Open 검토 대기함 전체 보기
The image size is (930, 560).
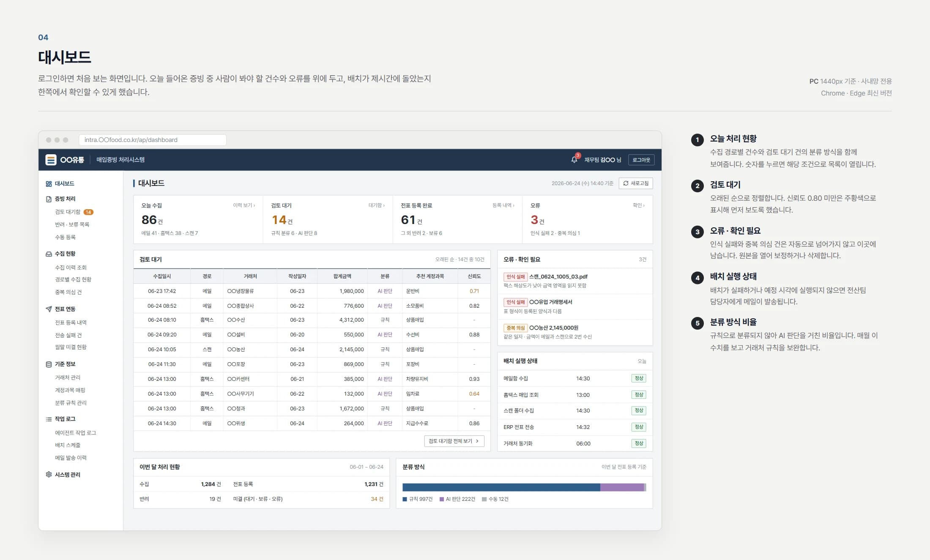[x=454, y=441]
